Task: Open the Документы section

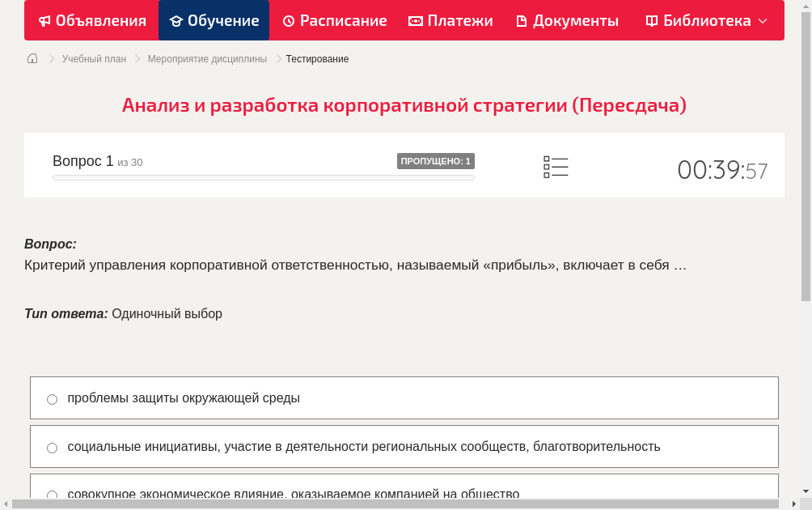Action: point(568,21)
